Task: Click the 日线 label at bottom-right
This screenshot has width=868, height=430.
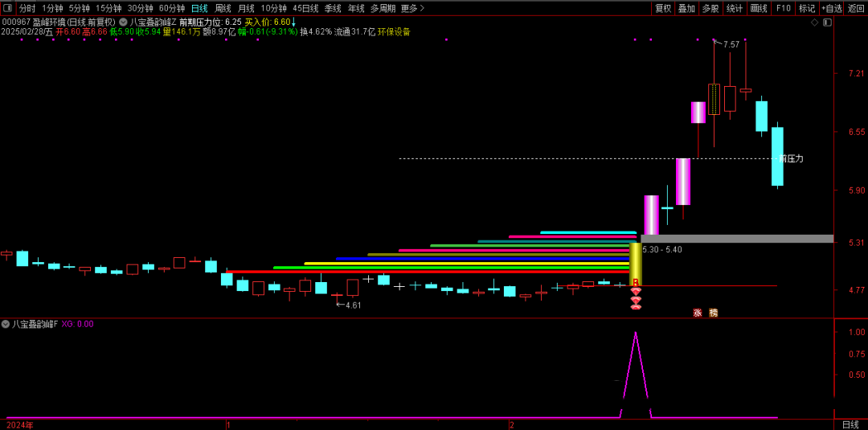Action: [x=850, y=424]
